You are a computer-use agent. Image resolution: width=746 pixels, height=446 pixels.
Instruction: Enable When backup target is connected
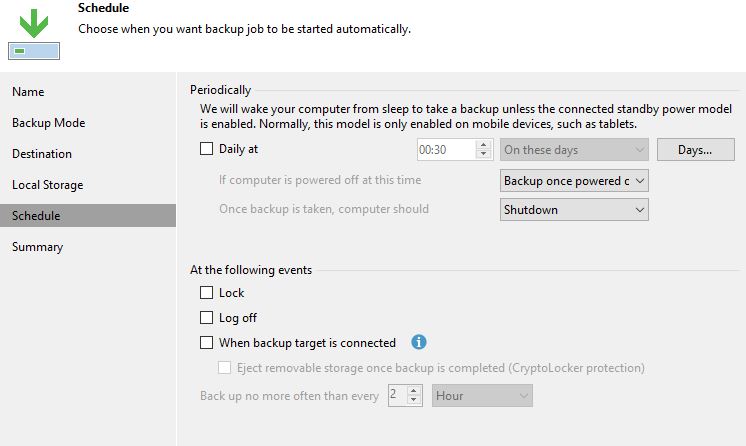pos(207,343)
